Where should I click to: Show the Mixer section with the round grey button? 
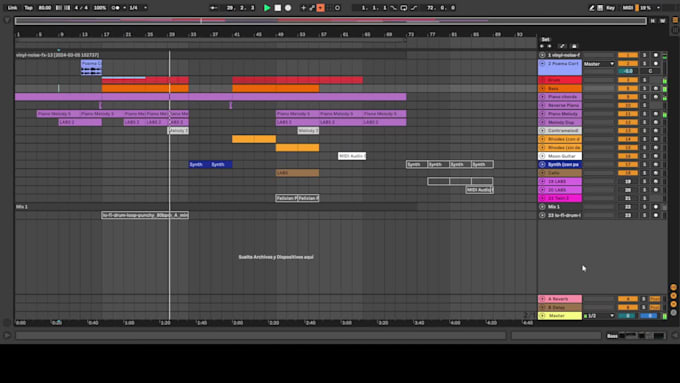point(673,312)
